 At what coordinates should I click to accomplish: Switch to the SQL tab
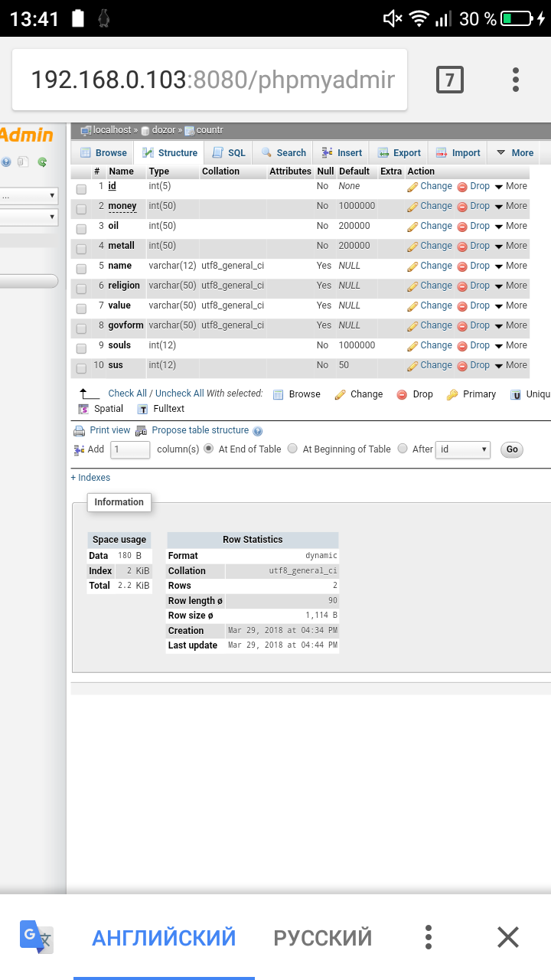coord(229,153)
